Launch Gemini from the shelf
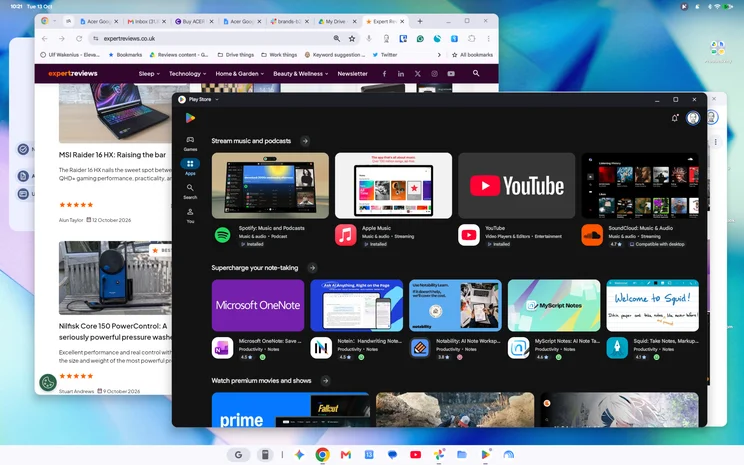This screenshot has width=744, height=465. pos(299,455)
